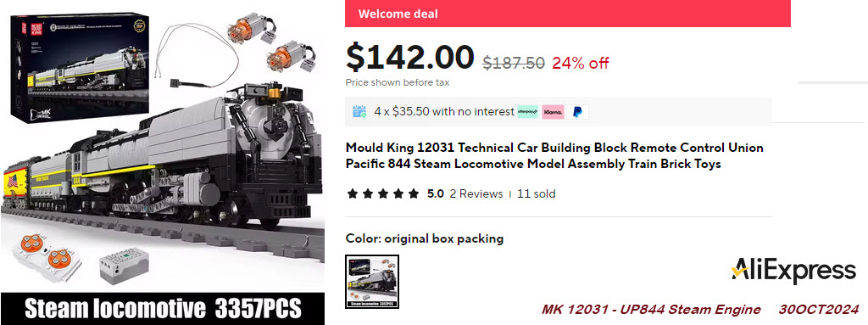Click the 4 x $35.50 installment offer
The height and width of the screenshot is (325, 868).
tap(444, 111)
